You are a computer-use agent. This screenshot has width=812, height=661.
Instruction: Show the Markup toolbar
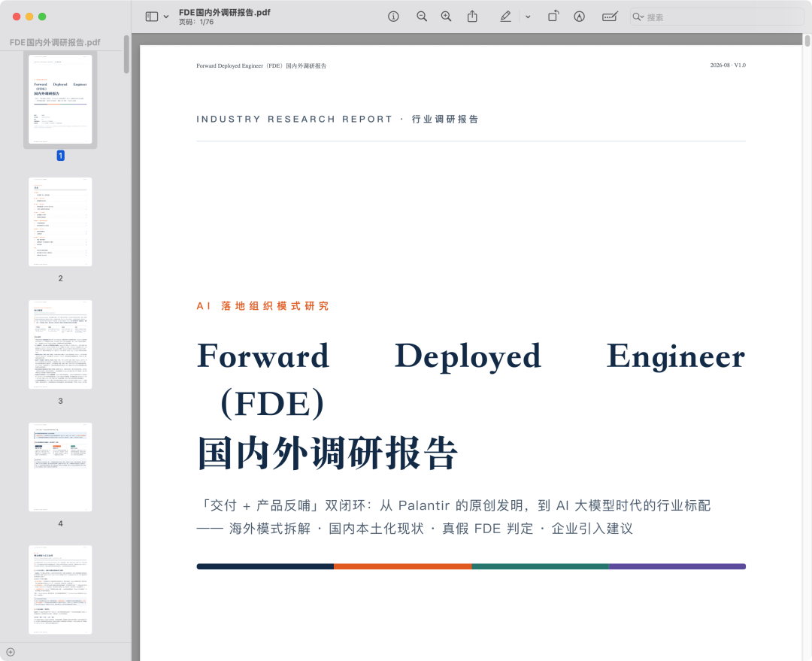(580, 17)
